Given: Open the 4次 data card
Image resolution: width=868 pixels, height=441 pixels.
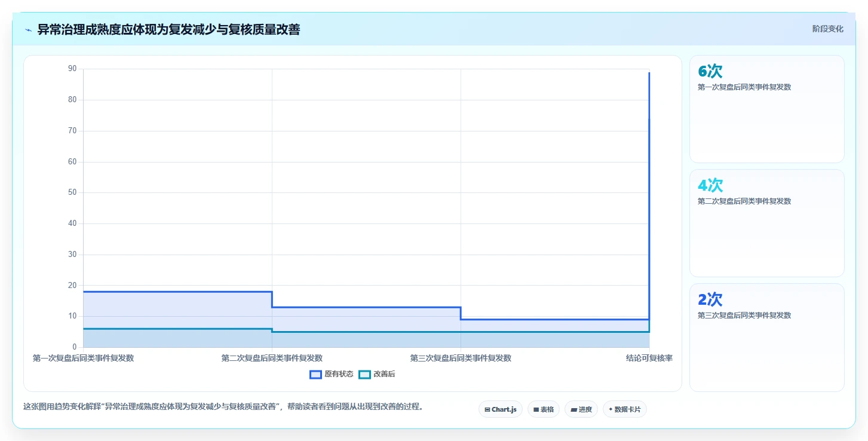Looking at the screenshot, I should 767,223.
